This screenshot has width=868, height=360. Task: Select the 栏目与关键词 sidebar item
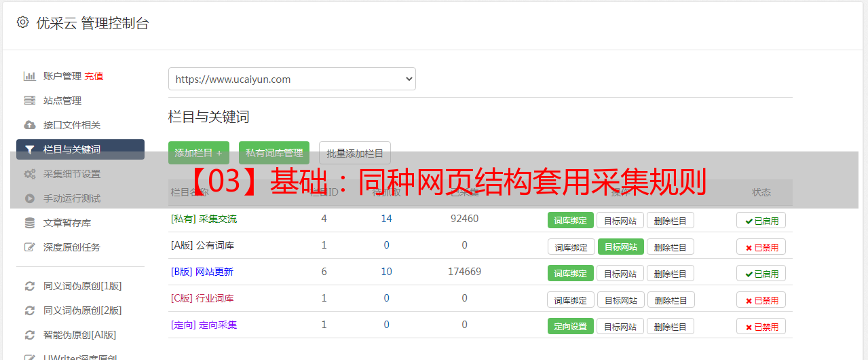80,149
